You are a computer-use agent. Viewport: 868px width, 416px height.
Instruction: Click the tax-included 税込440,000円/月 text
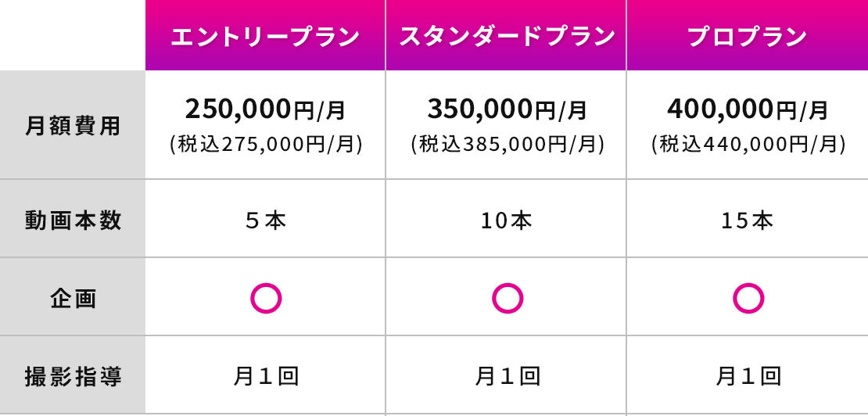click(x=748, y=145)
